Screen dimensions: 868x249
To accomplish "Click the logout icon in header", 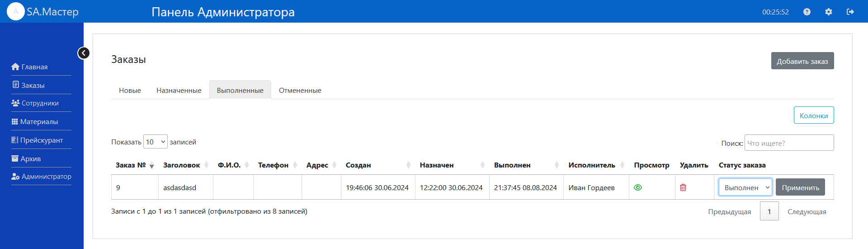I will [850, 12].
